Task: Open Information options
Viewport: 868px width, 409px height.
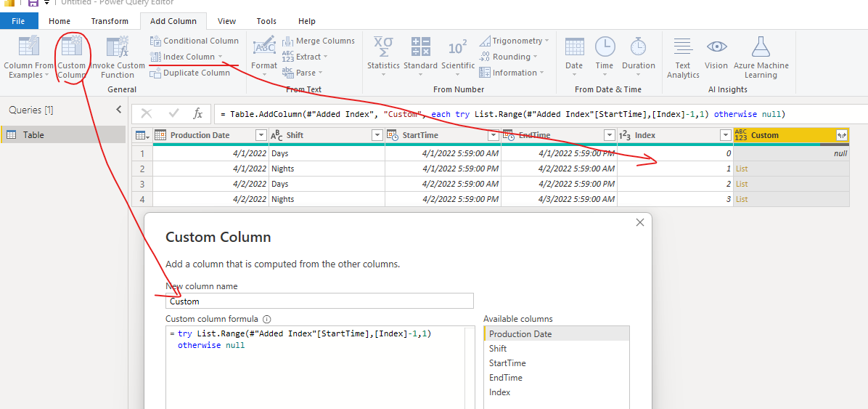Action: coord(512,73)
